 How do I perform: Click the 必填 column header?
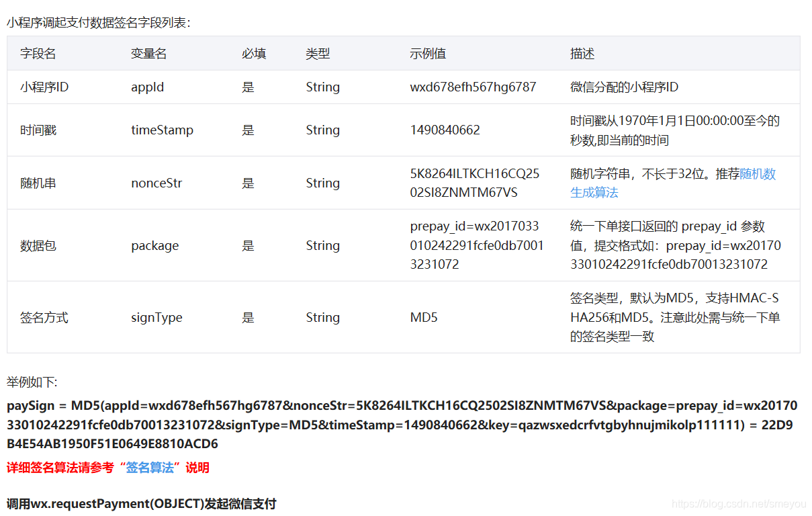pyautogui.click(x=253, y=53)
